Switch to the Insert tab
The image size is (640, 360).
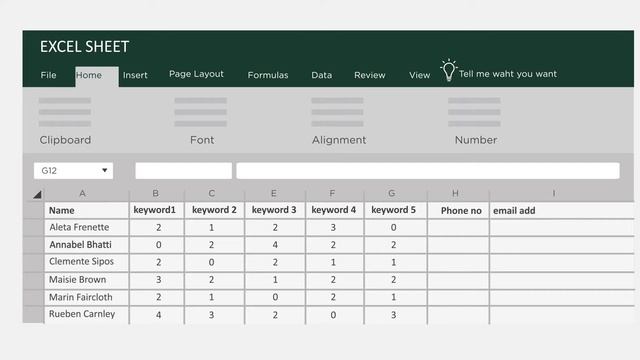coord(135,75)
